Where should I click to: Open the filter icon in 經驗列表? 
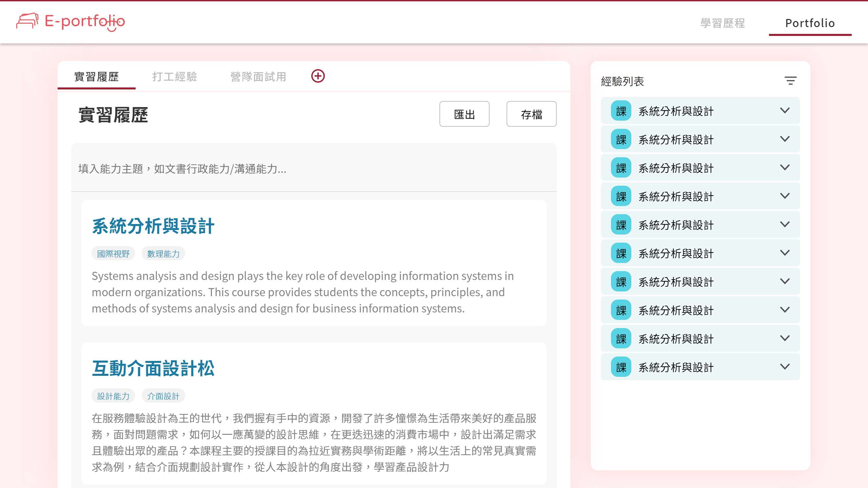[790, 81]
